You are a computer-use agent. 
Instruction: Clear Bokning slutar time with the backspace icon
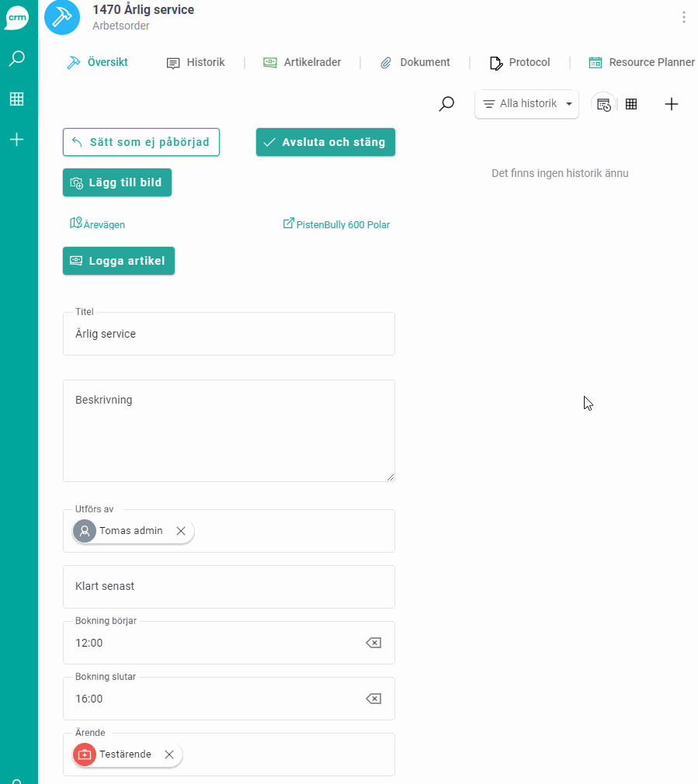coord(373,699)
